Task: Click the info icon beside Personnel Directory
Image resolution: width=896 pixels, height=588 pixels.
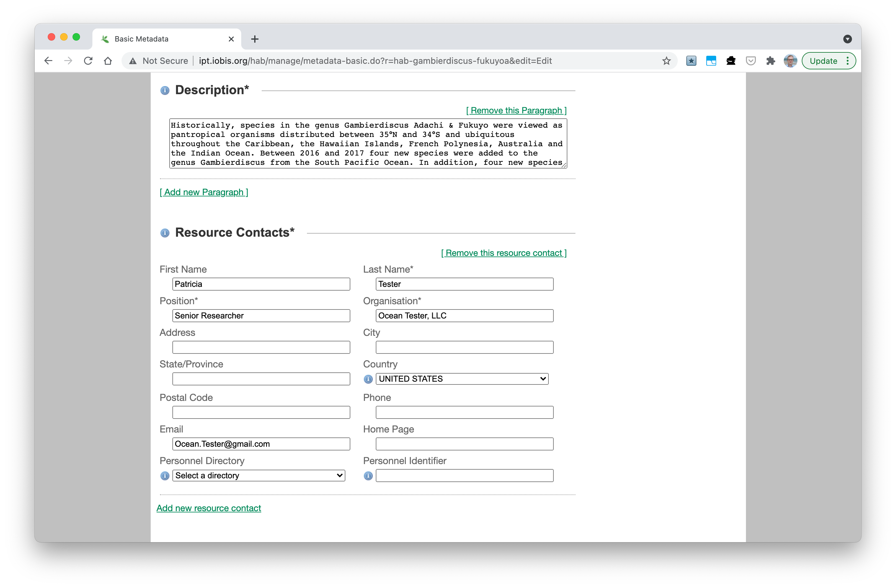Action: click(x=165, y=476)
